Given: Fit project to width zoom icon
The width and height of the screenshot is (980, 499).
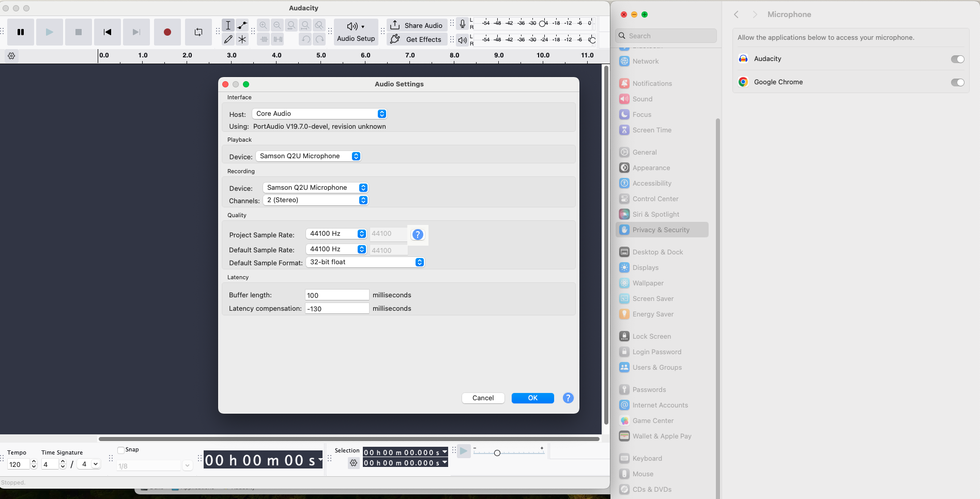Looking at the screenshot, I should coord(305,25).
